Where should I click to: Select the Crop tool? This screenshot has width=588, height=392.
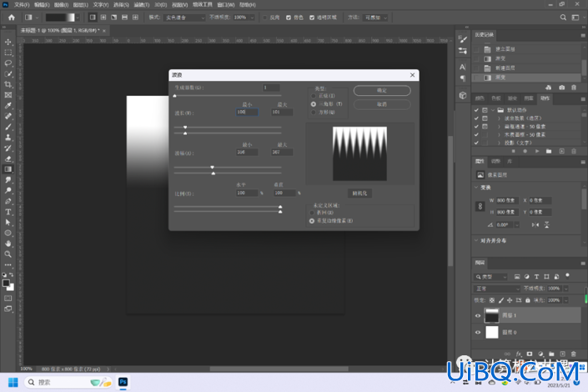point(8,84)
